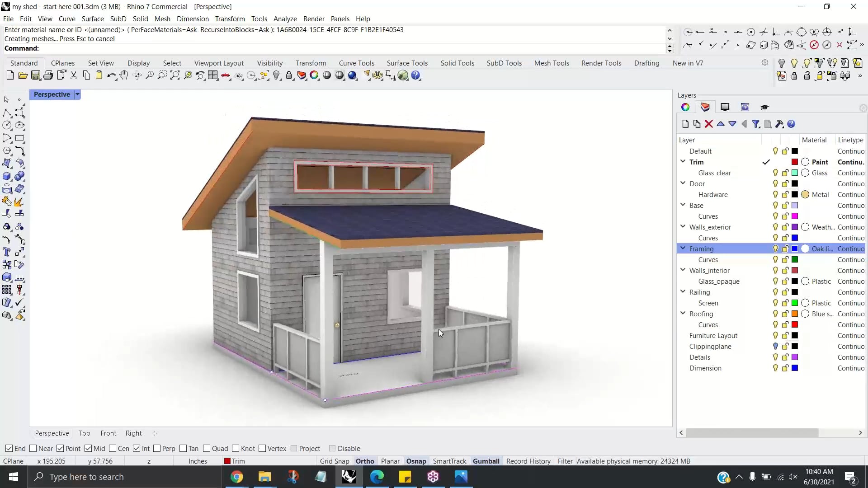Screen dimensions: 868x488
Task: Delete layer with red X icon
Action: [708, 124]
